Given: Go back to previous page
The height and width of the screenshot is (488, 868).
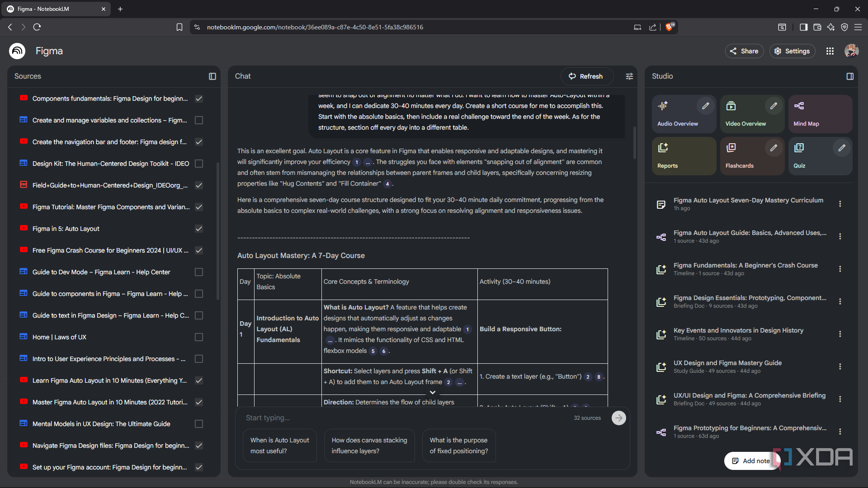Looking at the screenshot, I should [10, 27].
